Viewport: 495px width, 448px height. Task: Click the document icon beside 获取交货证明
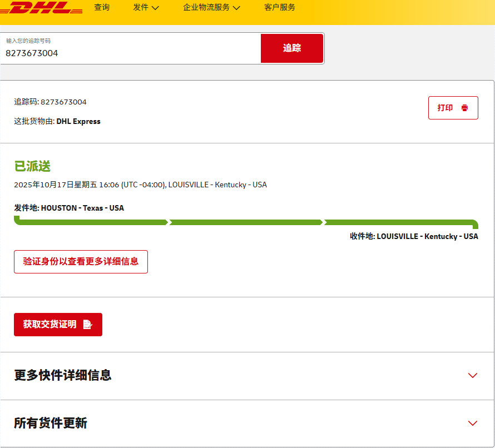(87, 325)
